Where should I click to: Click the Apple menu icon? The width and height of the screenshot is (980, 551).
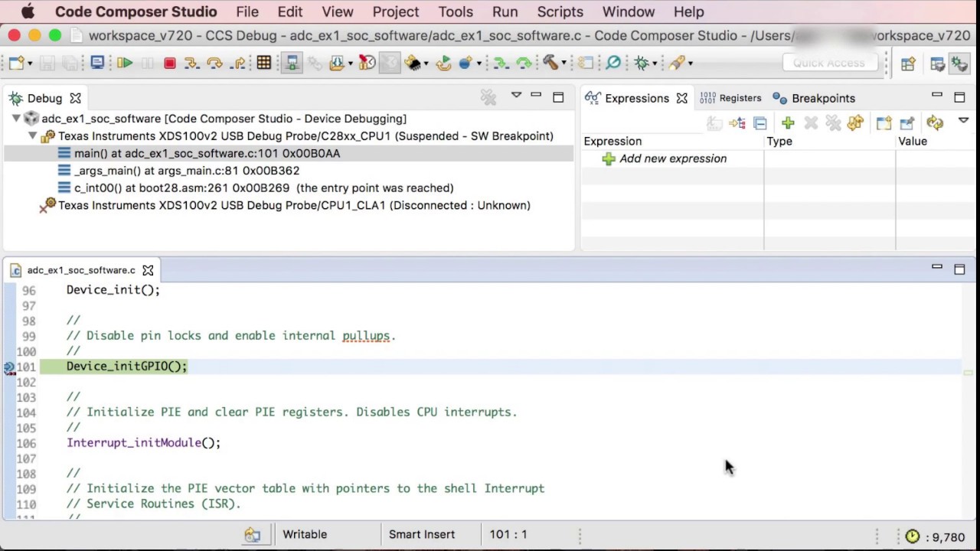point(28,11)
